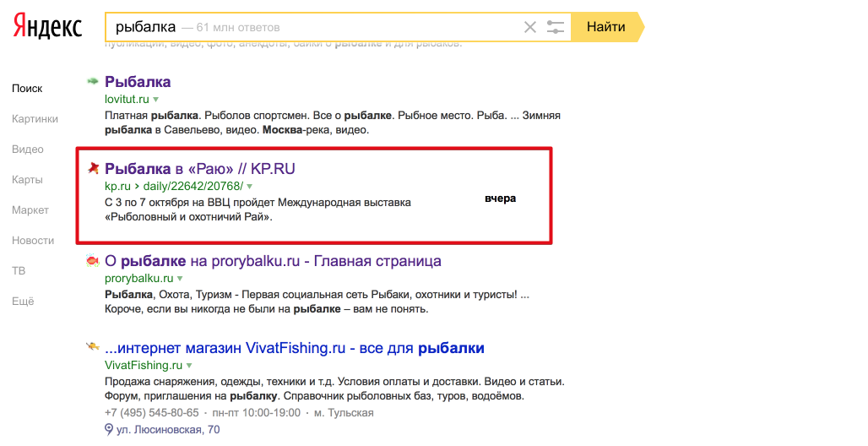Switch to Видео search
The height and width of the screenshot is (446, 868).
click(28, 149)
